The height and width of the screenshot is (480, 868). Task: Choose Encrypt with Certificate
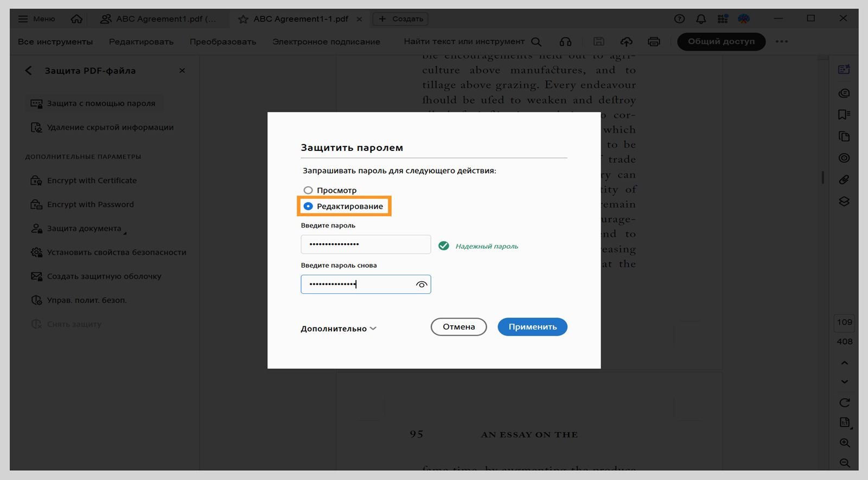click(84, 181)
